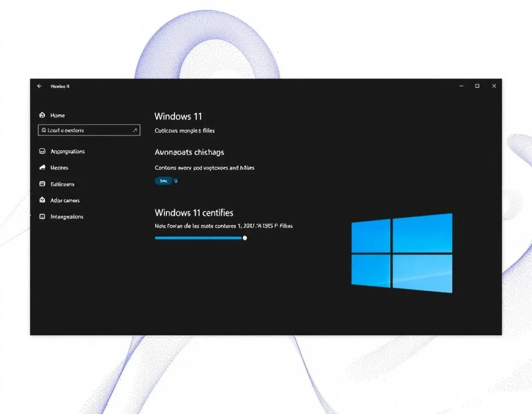Click the blue Windows logo image
Viewport: 532px width, 414px height.
pyautogui.click(x=402, y=253)
